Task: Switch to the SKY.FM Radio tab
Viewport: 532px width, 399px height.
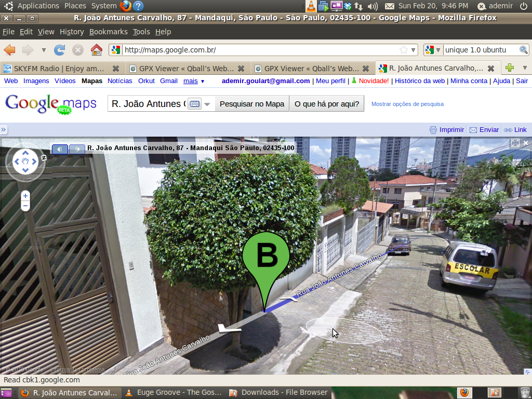Action: [x=58, y=68]
